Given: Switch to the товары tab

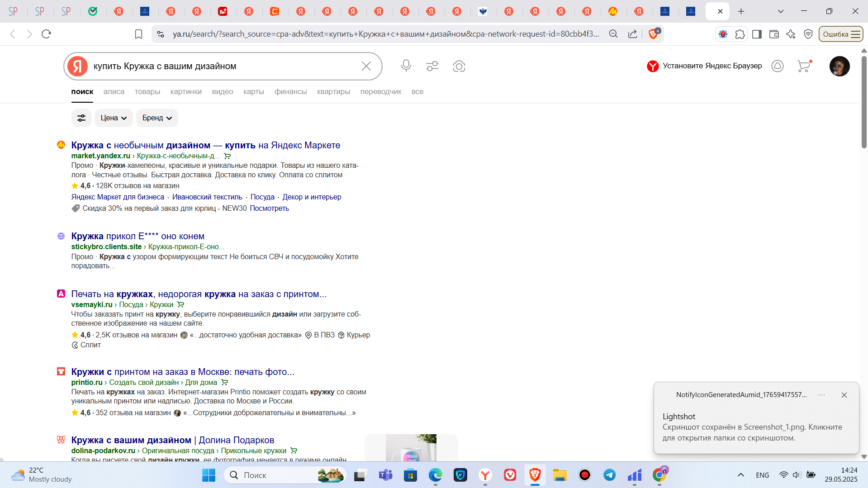Looking at the screenshot, I should (x=147, y=91).
